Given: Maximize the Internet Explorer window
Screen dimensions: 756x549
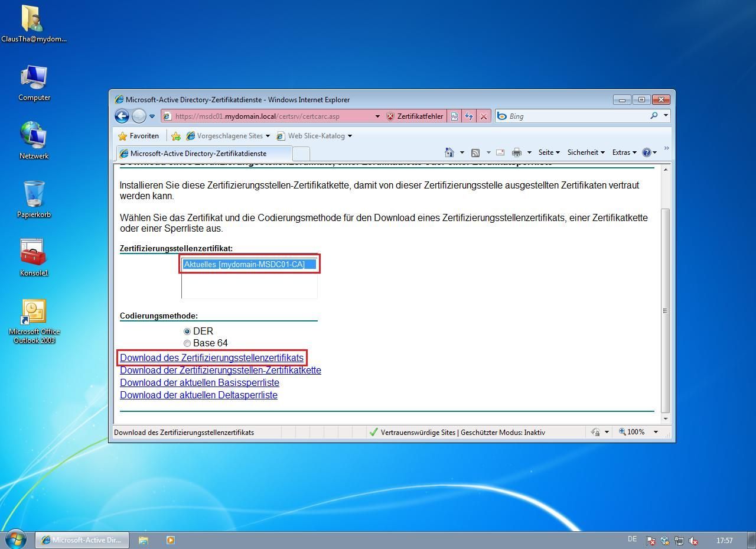Looking at the screenshot, I should coord(641,99).
